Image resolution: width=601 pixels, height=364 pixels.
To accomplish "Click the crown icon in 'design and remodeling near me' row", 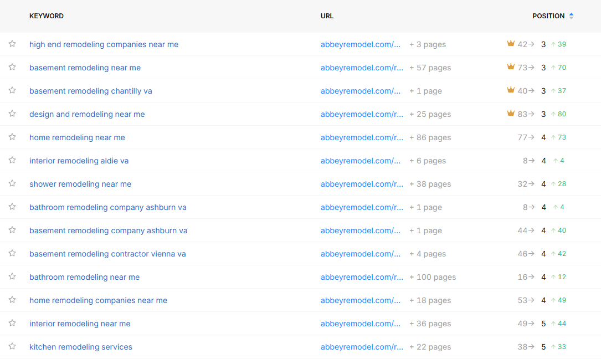I will tap(511, 114).
